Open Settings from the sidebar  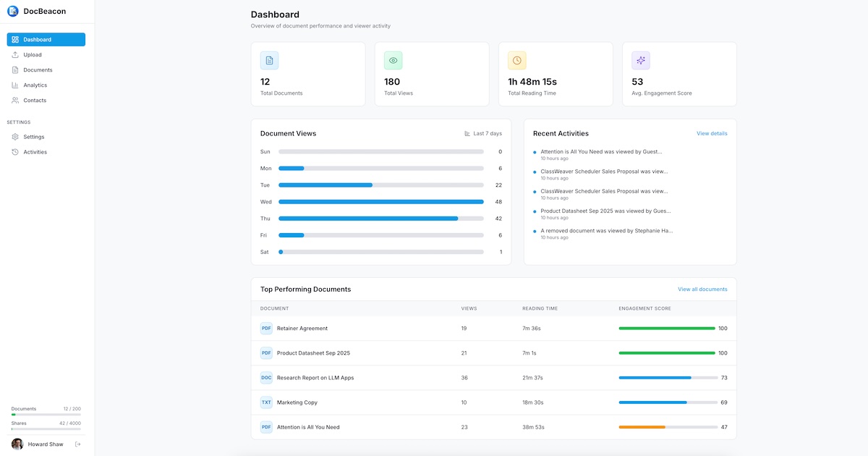click(46, 137)
